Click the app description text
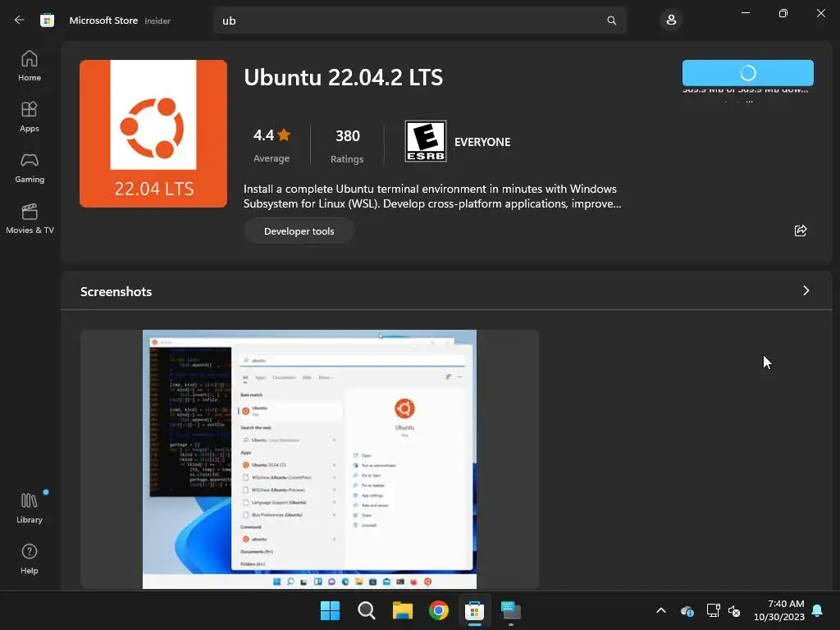Viewport: 840px width, 630px height. [x=432, y=196]
